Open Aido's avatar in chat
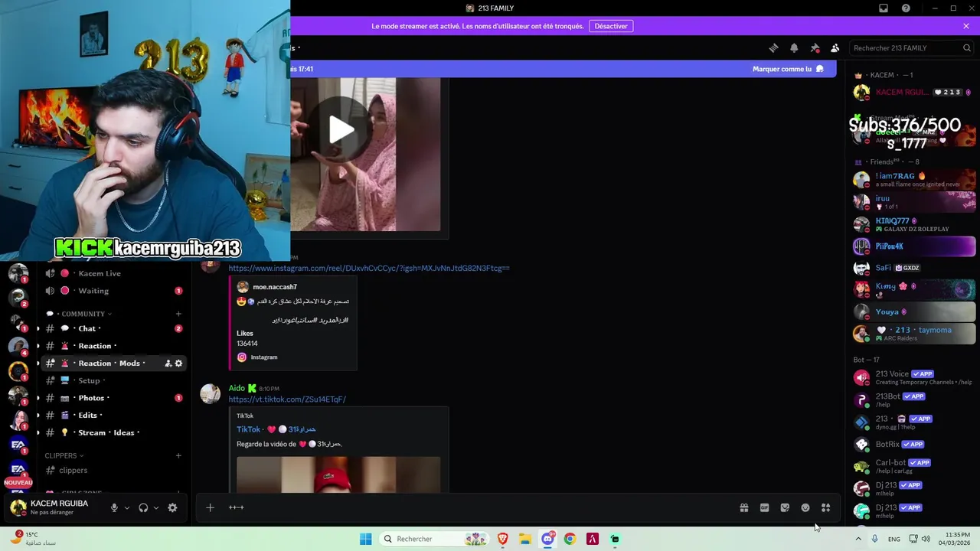The width and height of the screenshot is (980, 551). coord(210,393)
